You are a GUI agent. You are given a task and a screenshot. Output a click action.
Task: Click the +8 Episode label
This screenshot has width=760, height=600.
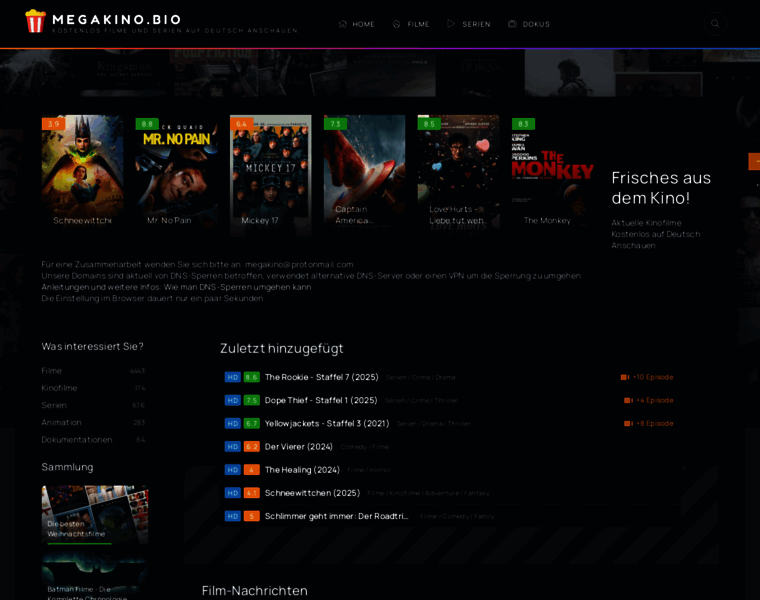(x=655, y=424)
